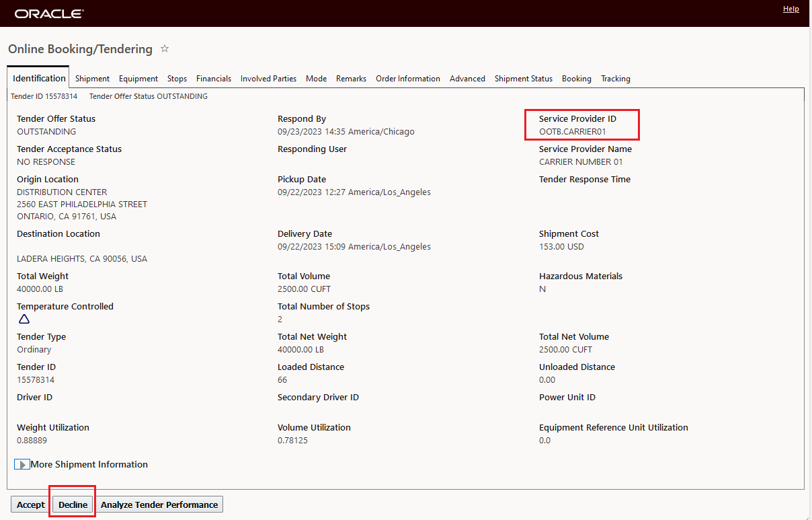Click the Delivery Date value 09/22/2023 15:09
The image size is (812, 520).
point(354,247)
